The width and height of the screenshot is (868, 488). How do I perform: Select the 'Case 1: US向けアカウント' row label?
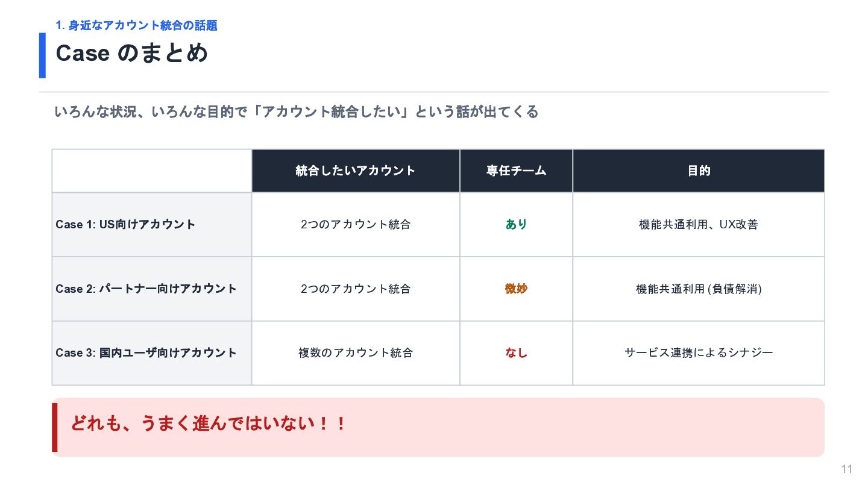tap(152, 224)
